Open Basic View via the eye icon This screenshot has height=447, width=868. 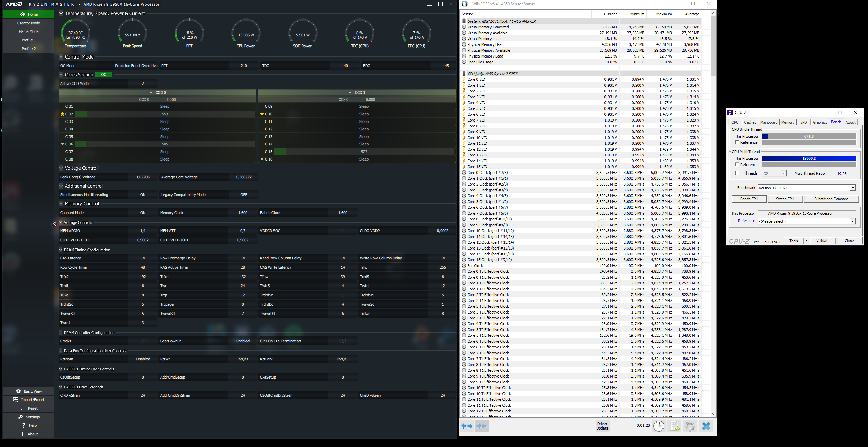point(18,391)
